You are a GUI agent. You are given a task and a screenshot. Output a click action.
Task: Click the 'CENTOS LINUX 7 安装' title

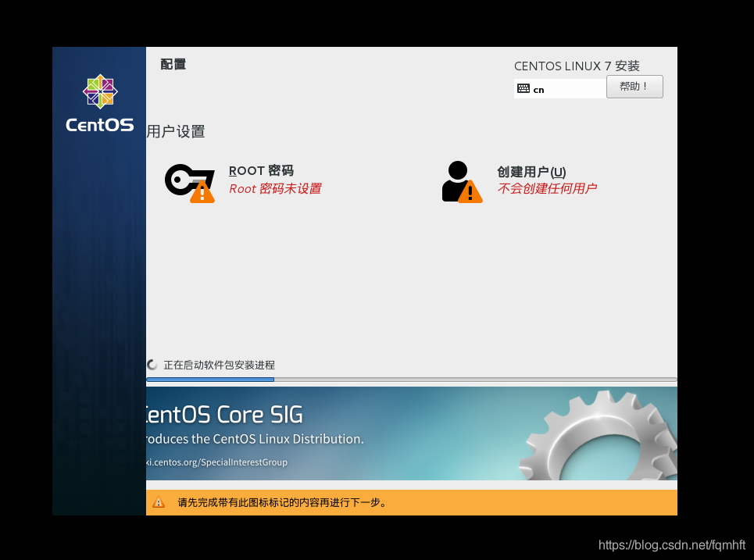pyautogui.click(x=577, y=66)
